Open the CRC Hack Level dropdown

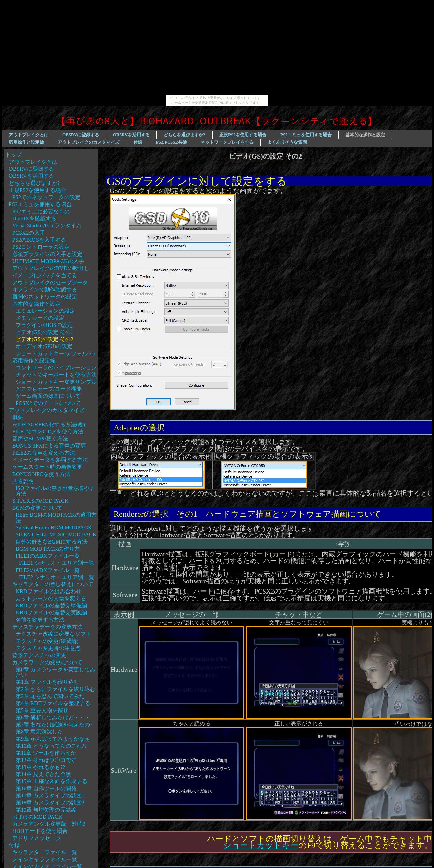point(196,321)
